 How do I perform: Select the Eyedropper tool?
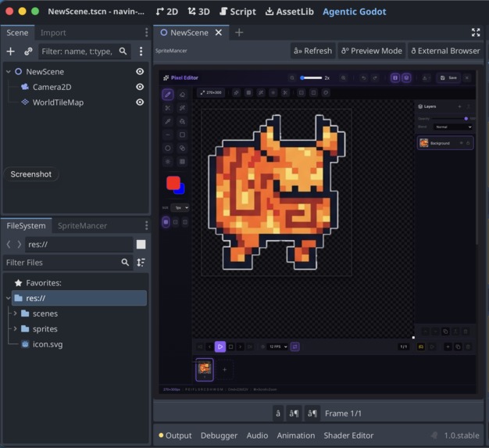(167, 121)
